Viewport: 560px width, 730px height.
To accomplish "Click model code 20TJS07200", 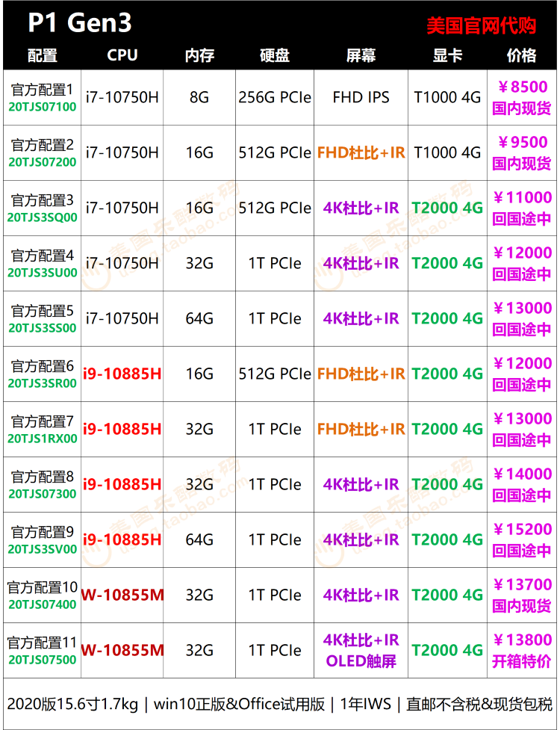I will (43, 162).
